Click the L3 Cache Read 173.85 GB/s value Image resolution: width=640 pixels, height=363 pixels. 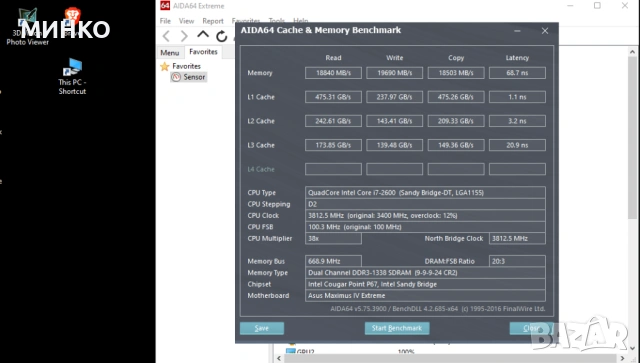333,145
